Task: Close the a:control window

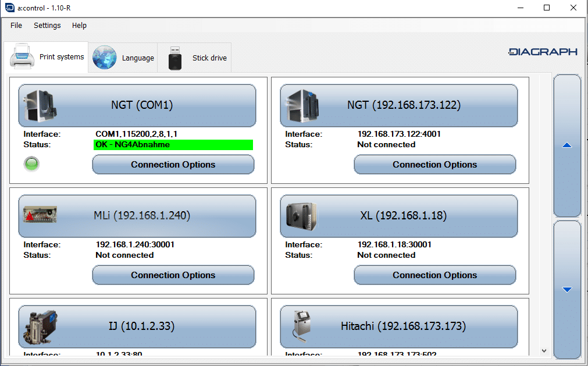Action: click(573, 8)
